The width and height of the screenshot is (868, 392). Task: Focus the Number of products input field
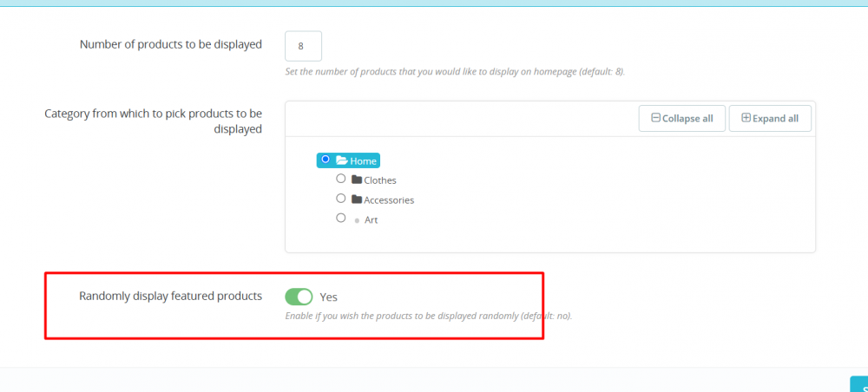pos(303,46)
